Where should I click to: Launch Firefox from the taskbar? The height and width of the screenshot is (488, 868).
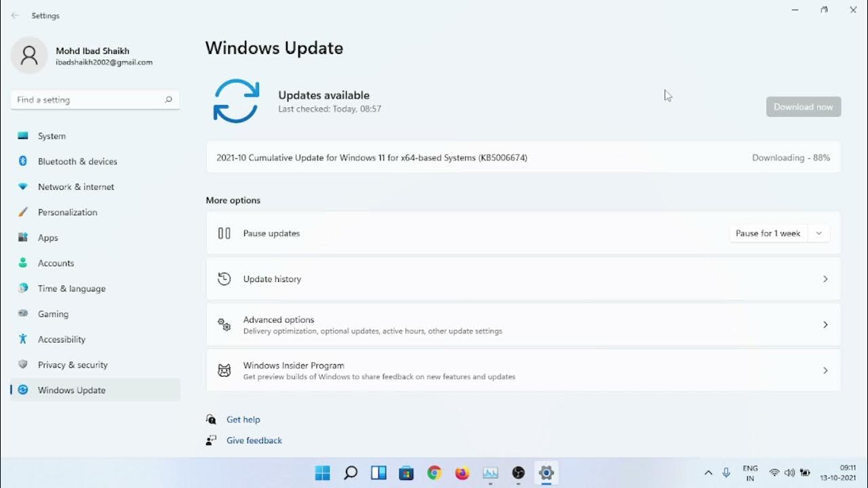[462, 473]
